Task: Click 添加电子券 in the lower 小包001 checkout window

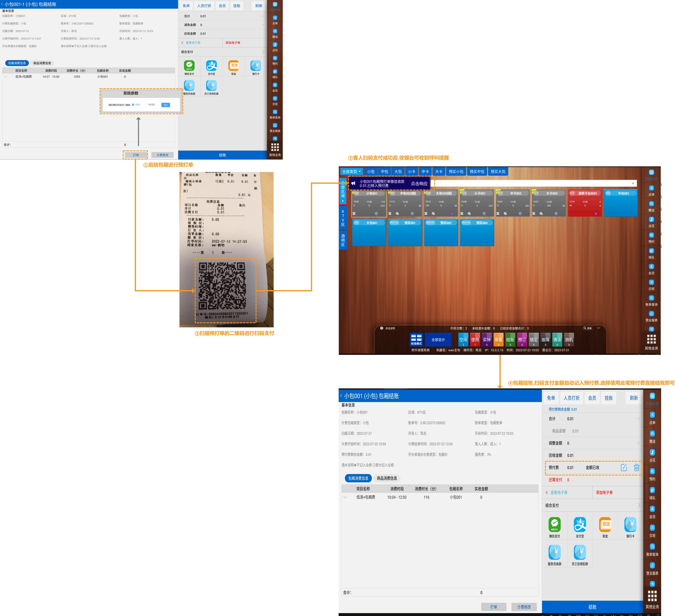Action: pyautogui.click(x=604, y=492)
